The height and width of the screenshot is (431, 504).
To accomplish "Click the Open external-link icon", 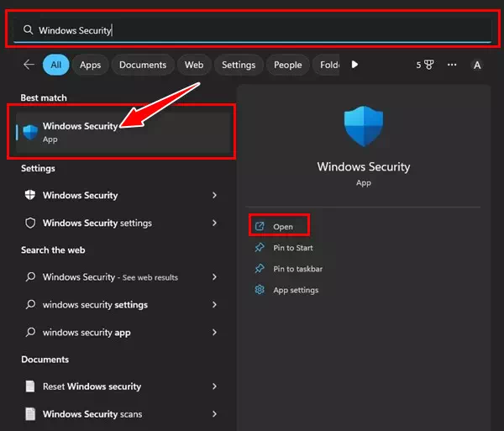I will click(x=260, y=226).
